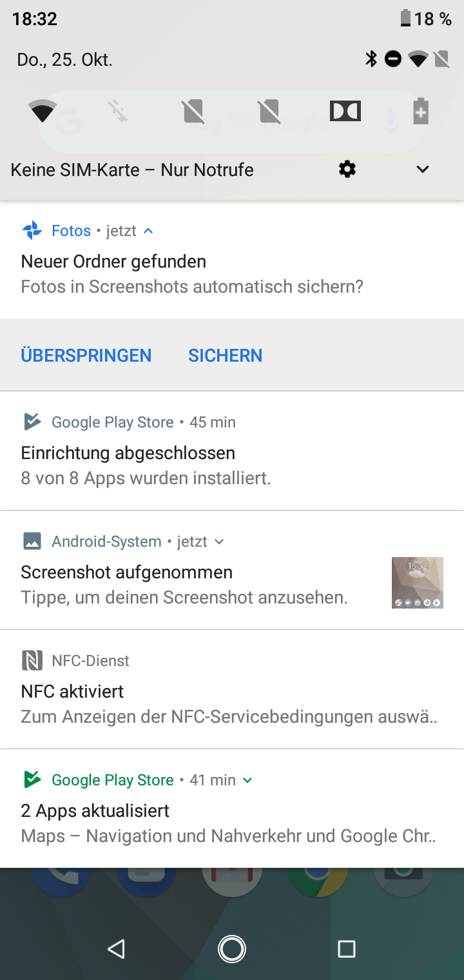This screenshot has width=464, height=980.
Task: Toggle Wi-Fi in quick settings
Action: click(43, 112)
